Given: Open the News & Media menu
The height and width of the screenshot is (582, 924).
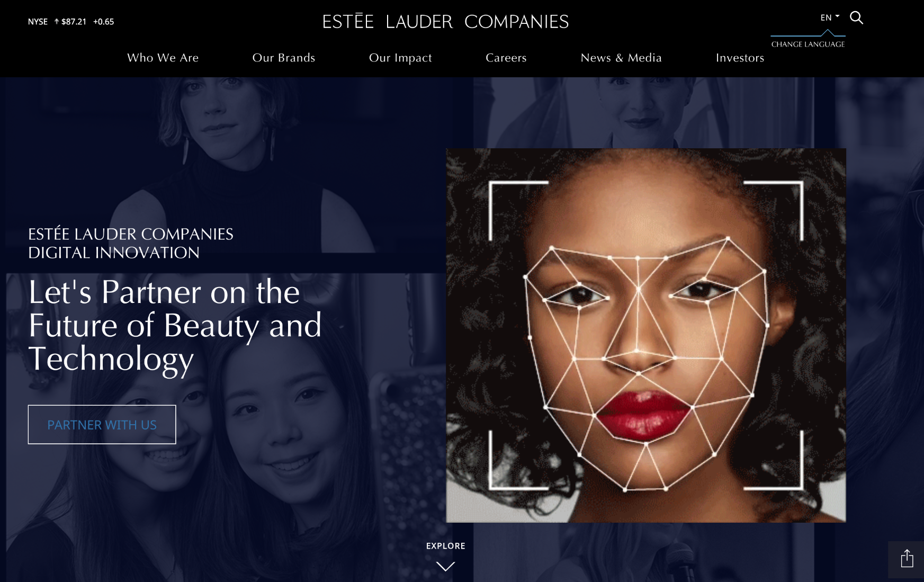Looking at the screenshot, I should (621, 58).
